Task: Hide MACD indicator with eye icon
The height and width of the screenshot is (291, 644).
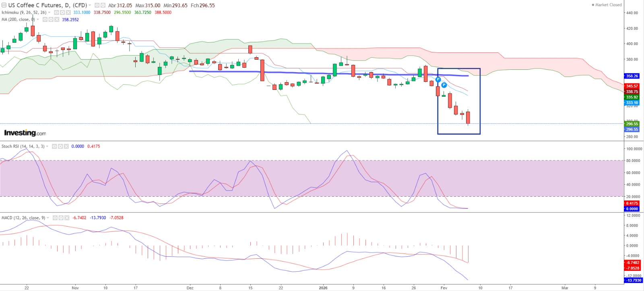Action: [x=55, y=218]
